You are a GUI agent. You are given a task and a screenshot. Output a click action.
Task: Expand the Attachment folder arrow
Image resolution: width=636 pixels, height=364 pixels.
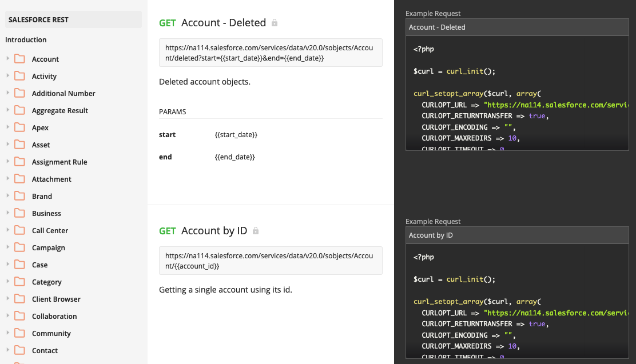[7, 178]
